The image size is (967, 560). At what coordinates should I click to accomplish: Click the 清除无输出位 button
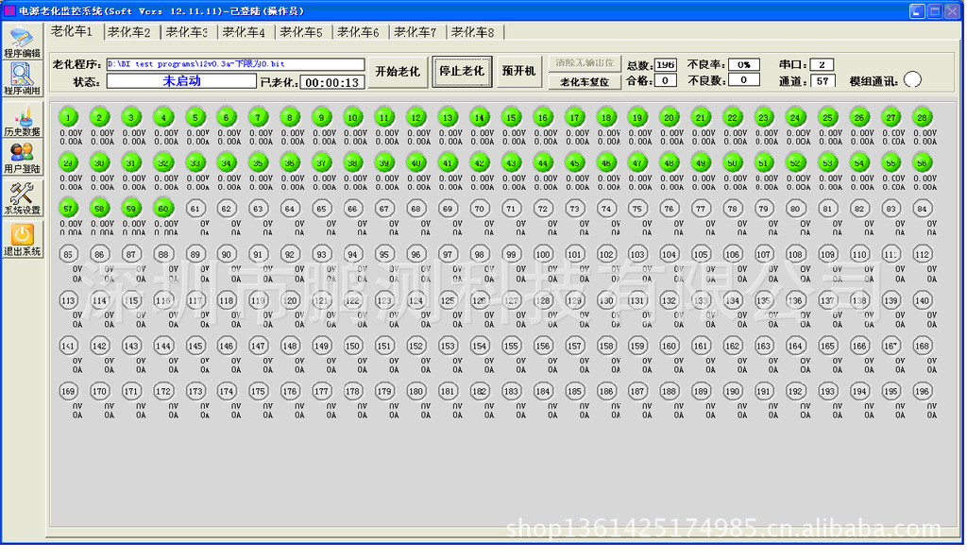(584, 63)
